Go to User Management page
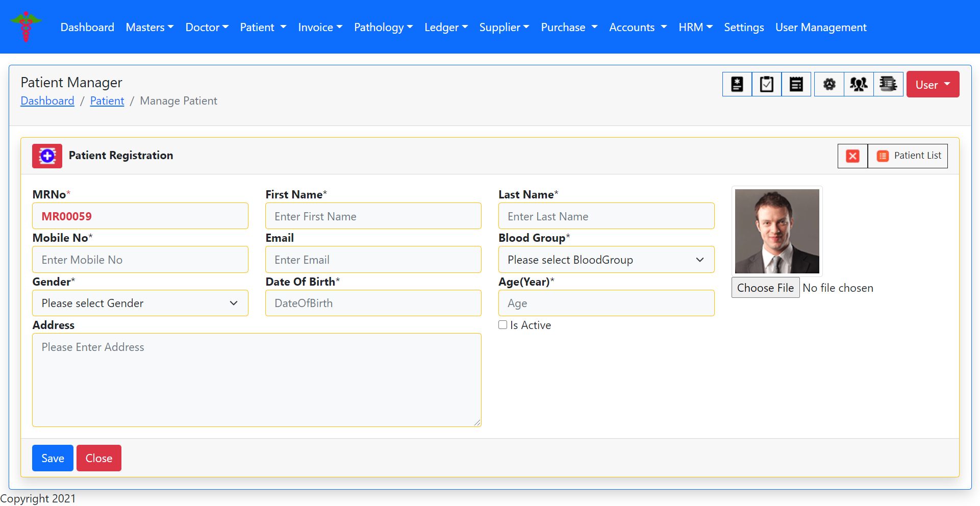 tap(820, 28)
